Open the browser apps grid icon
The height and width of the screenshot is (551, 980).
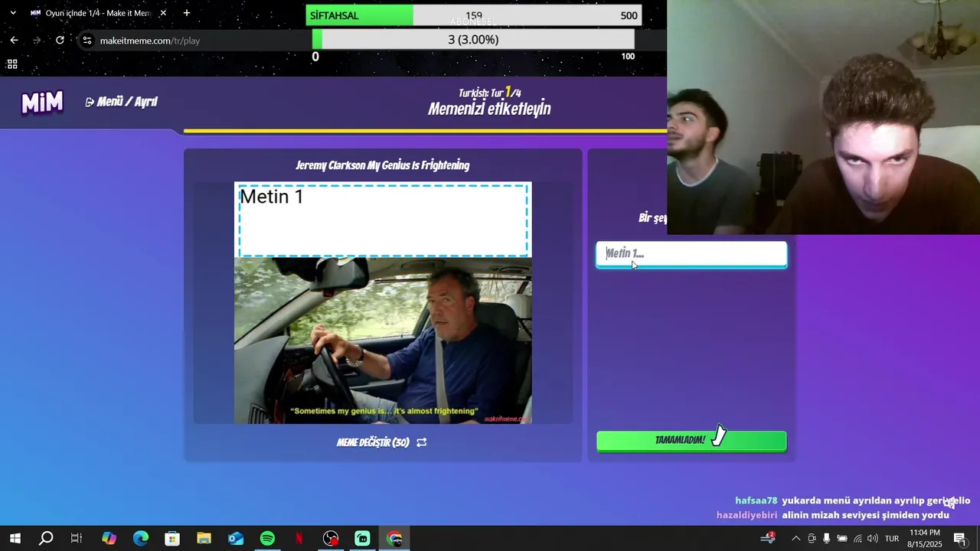tap(12, 64)
